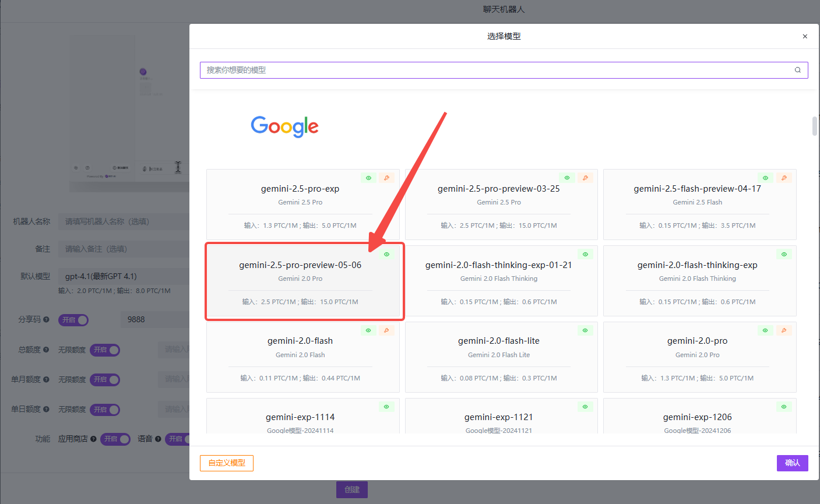Click the eye icon on gemini-2.5-pro-preview-03-25 card

567,178
